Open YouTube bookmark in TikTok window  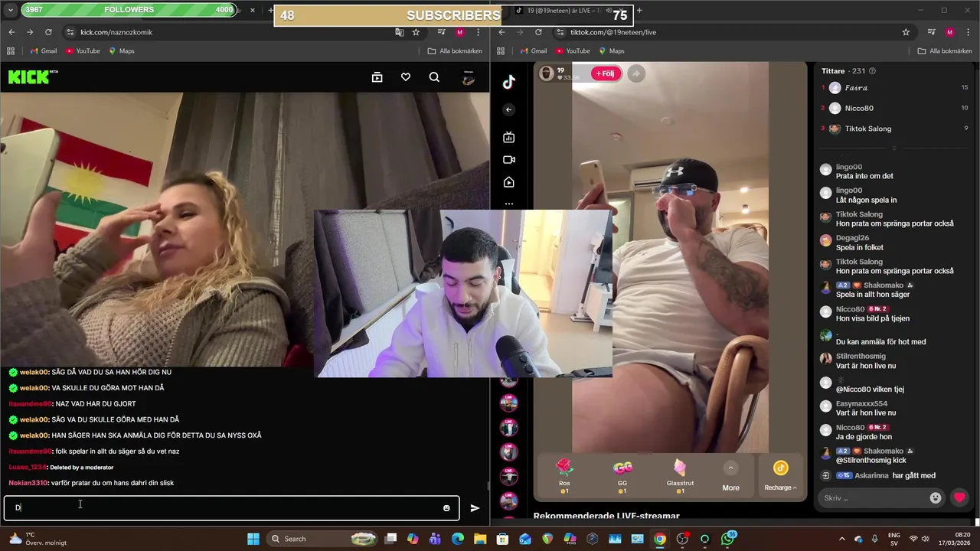(573, 51)
